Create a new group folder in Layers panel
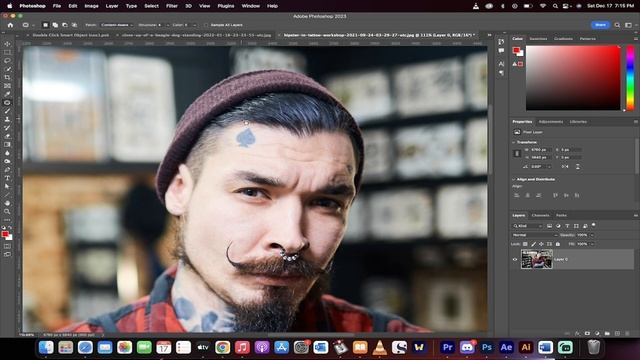Screen dimensions: 640x360 tap(607, 333)
